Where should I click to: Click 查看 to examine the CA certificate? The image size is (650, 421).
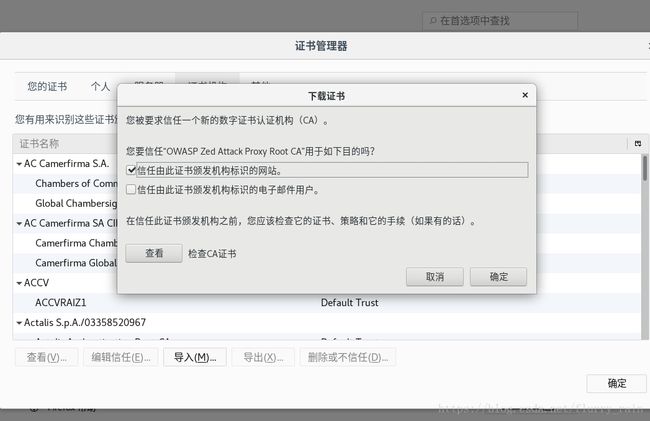(x=154, y=253)
